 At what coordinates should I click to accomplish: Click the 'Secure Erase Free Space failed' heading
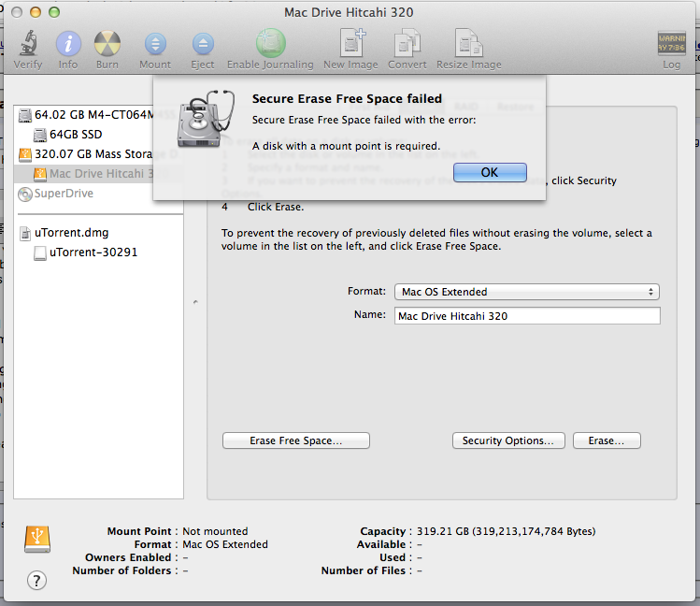[x=347, y=99]
